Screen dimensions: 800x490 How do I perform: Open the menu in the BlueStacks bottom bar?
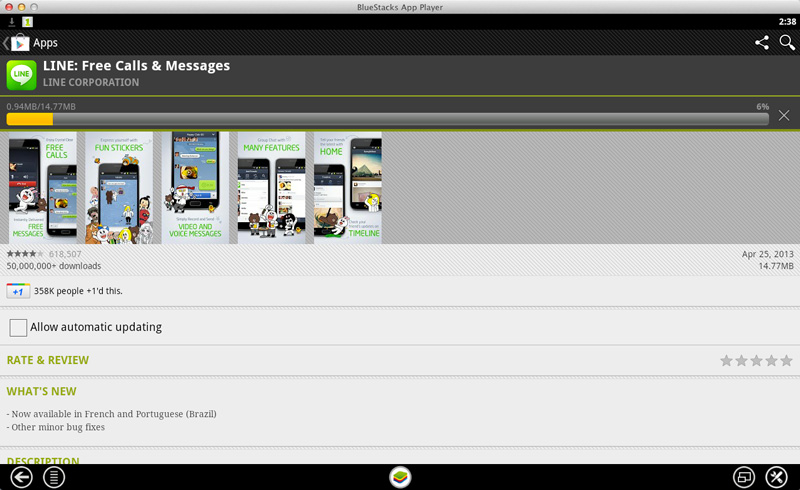(x=54, y=477)
